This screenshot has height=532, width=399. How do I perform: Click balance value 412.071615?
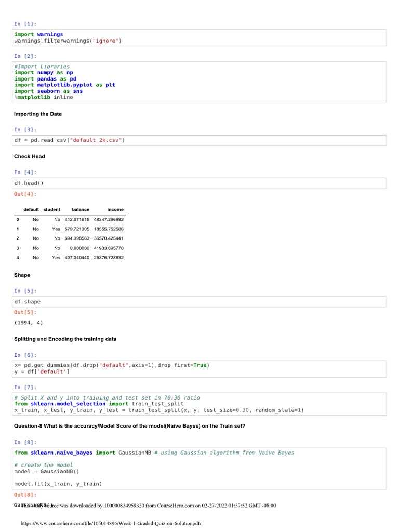pos(77,220)
